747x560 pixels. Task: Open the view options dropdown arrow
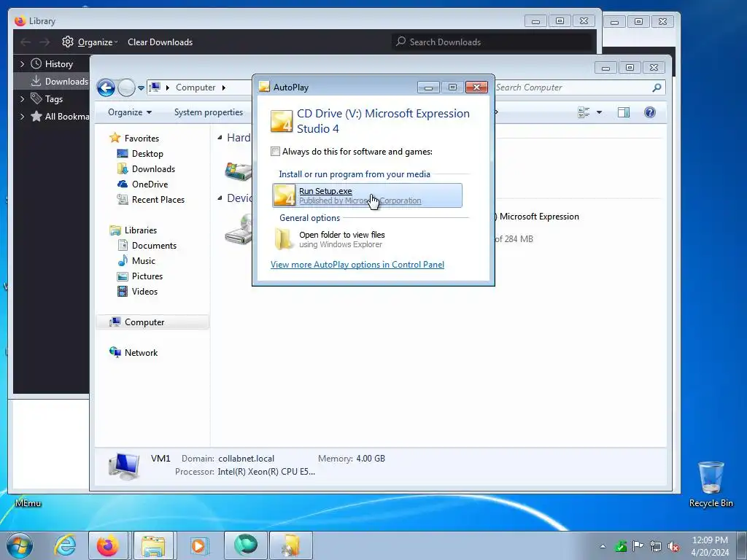point(600,112)
